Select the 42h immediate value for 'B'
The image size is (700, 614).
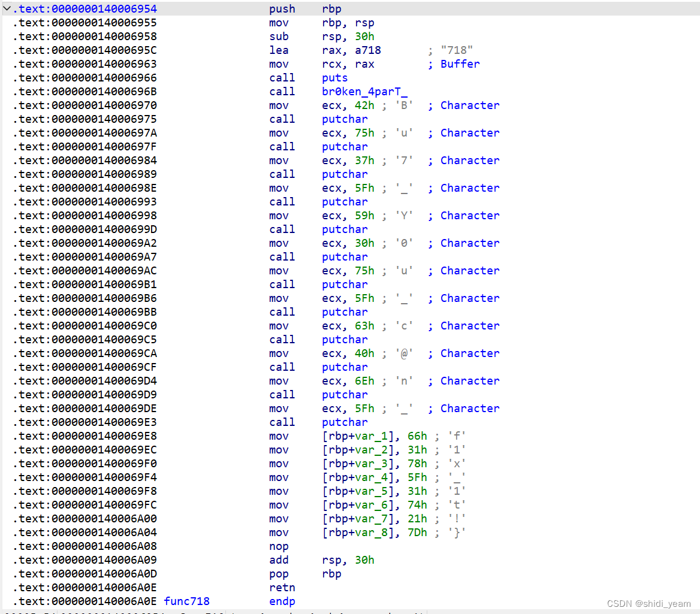click(366, 105)
